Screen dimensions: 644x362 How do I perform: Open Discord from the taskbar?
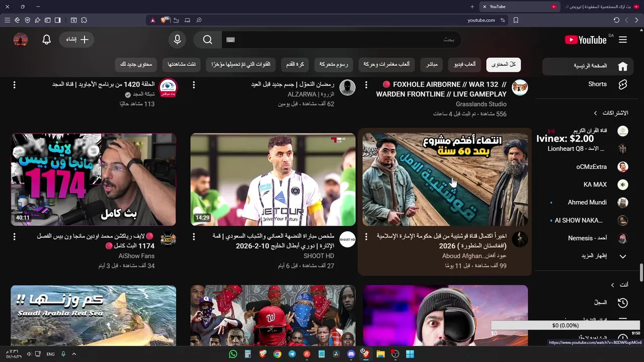tap(351, 354)
